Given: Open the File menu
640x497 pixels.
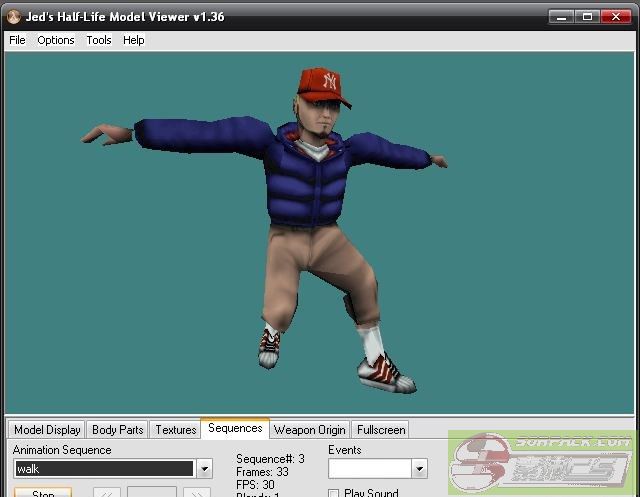Looking at the screenshot, I should [x=17, y=40].
